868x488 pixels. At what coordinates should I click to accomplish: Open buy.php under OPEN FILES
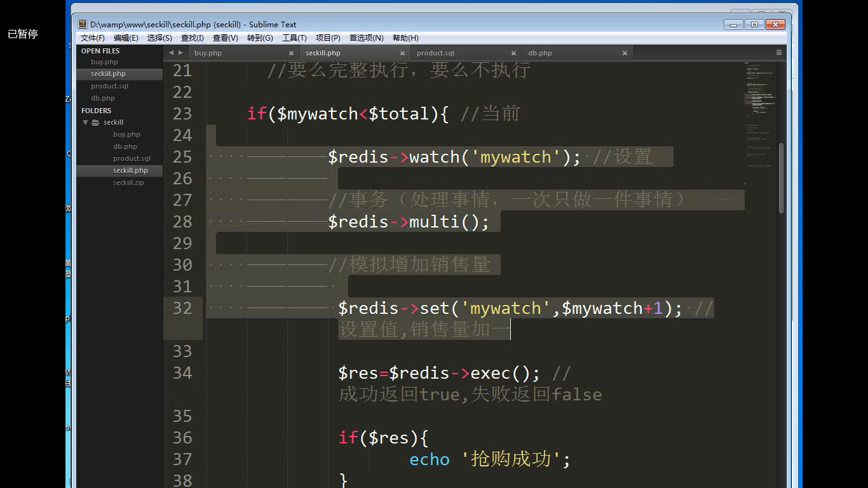[x=104, y=62]
